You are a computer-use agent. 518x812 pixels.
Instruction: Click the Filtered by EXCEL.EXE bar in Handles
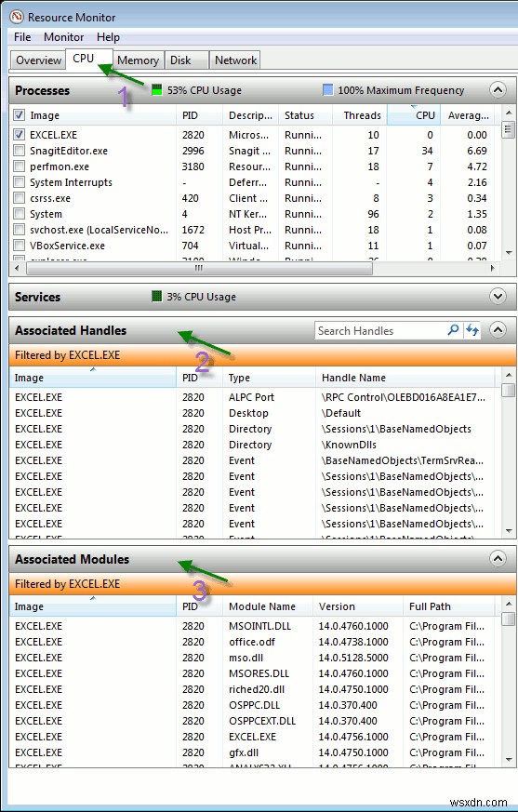(x=262, y=355)
